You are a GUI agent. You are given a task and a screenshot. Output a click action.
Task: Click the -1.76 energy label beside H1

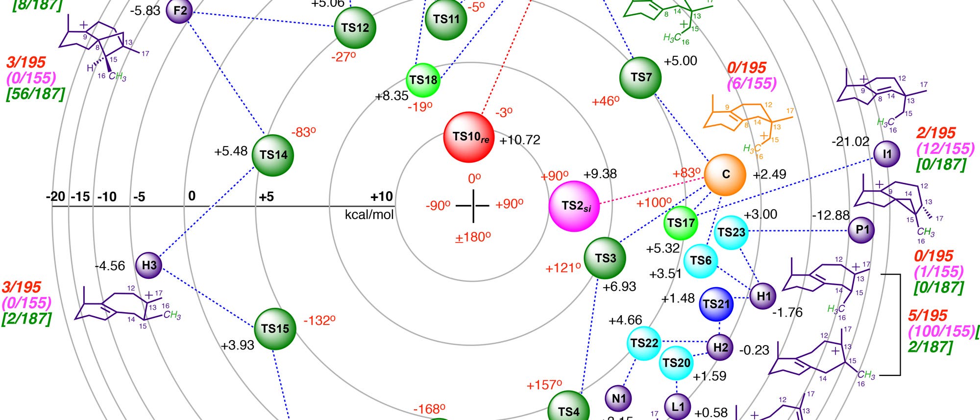(787, 313)
